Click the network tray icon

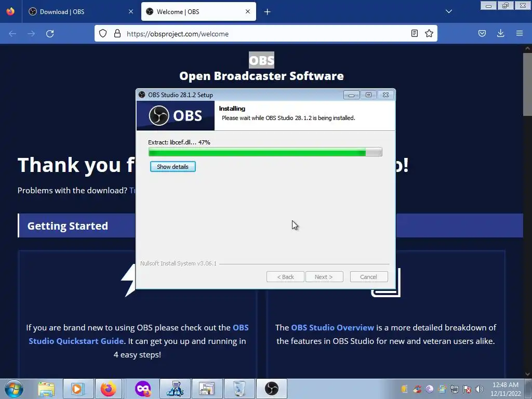[454, 389]
